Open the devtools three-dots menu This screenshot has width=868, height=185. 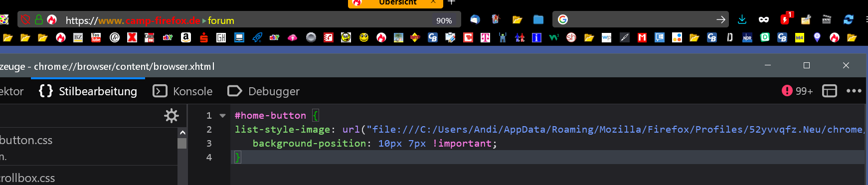(854, 91)
